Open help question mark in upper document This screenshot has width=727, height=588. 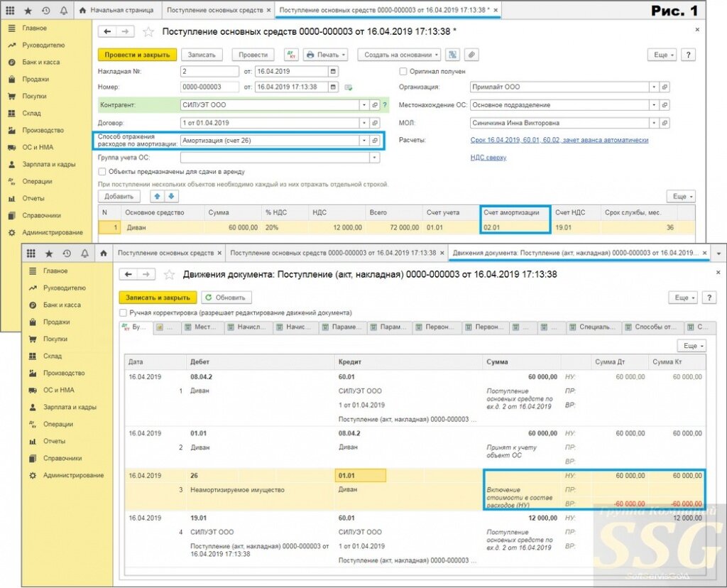pyautogui.click(x=689, y=55)
